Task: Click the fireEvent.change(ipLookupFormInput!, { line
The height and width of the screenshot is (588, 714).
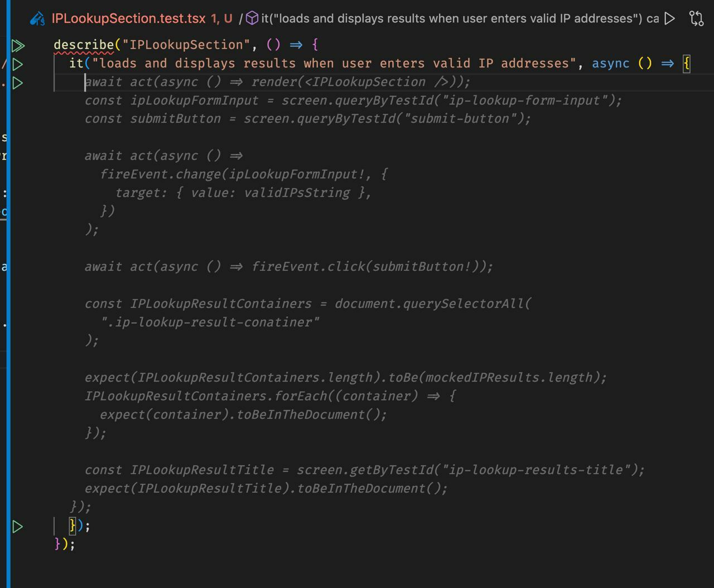Action: pos(244,174)
